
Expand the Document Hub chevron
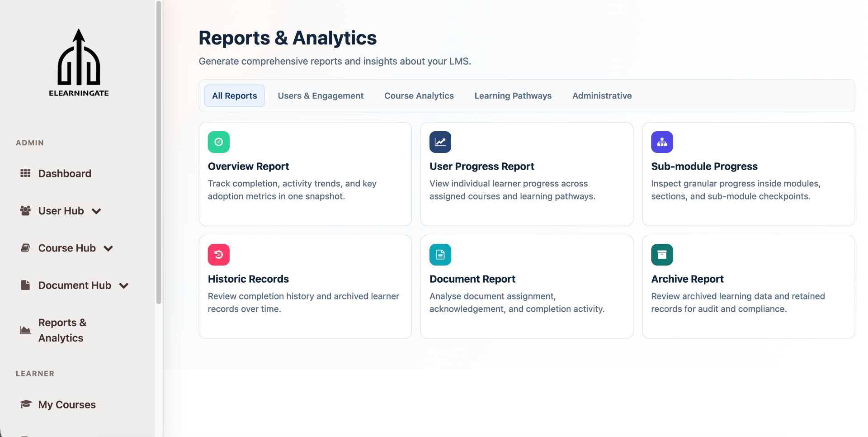click(124, 285)
